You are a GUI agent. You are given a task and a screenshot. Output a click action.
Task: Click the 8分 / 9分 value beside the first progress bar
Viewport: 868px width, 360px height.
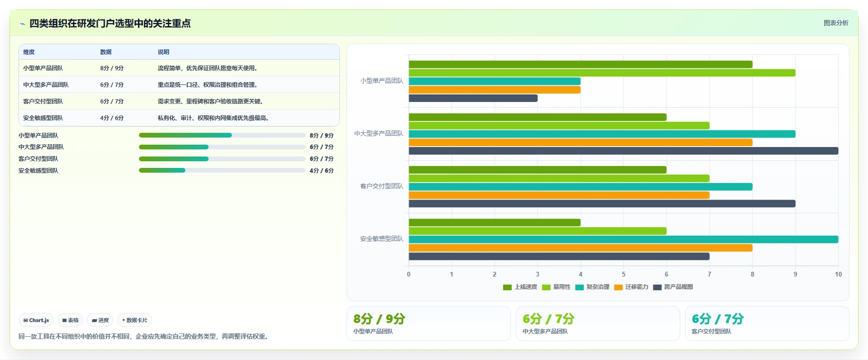(321, 136)
